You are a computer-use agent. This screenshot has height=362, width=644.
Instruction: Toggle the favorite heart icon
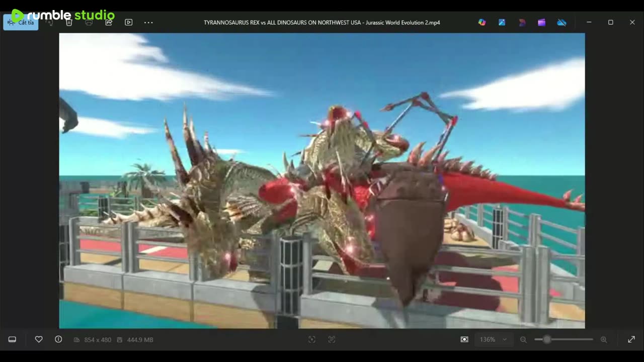[39, 340]
